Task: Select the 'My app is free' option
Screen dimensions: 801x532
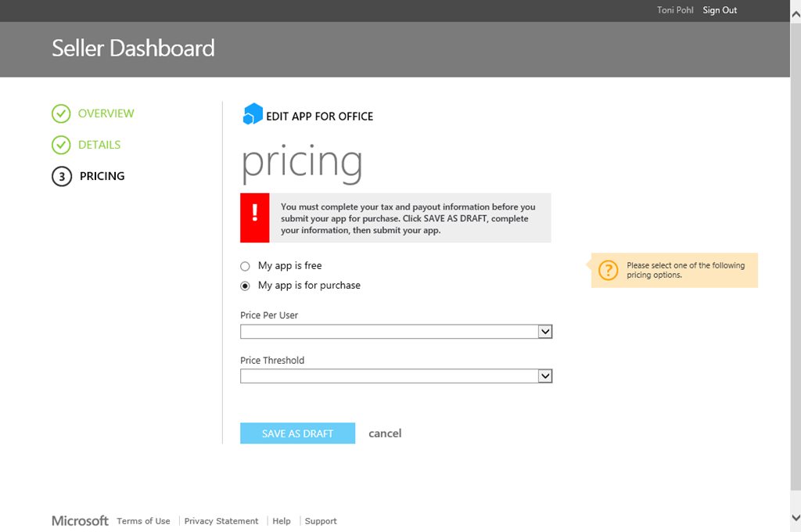Action: click(x=246, y=266)
